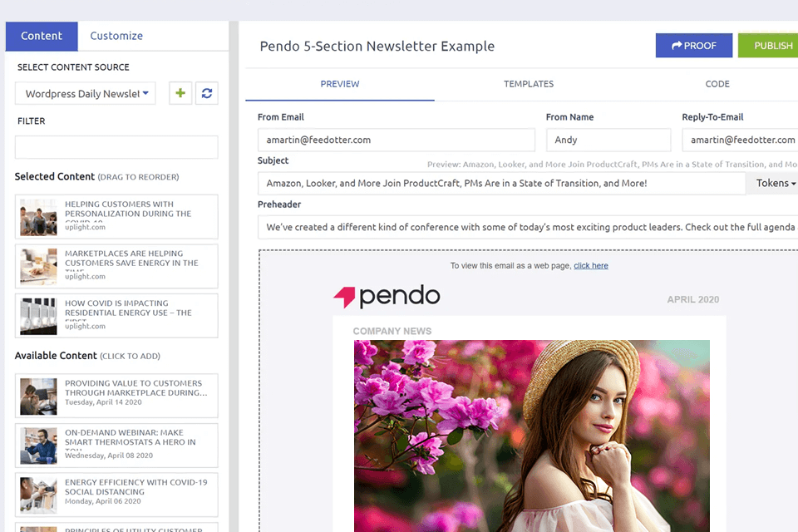Click the COMPANY NEWS section heading
Viewport: 798px width, 532px height.
pos(392,332)
